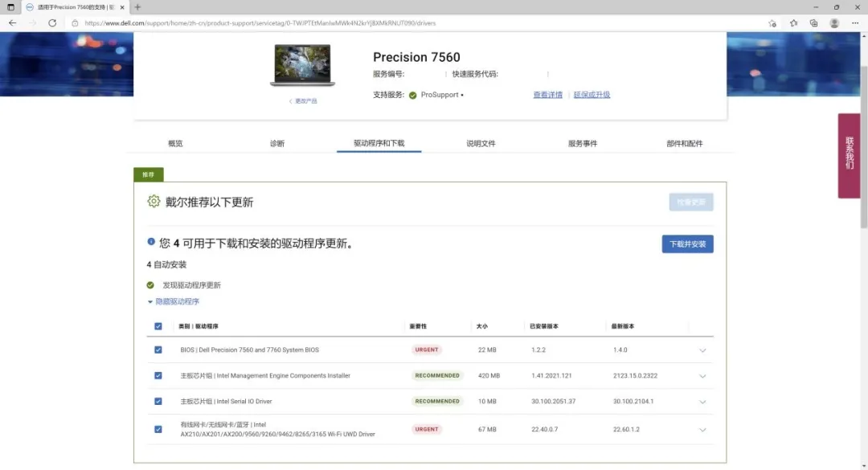The image size is (868, 470).
Task: Click the 已安装版本 column header
Action: click(544, 327)
